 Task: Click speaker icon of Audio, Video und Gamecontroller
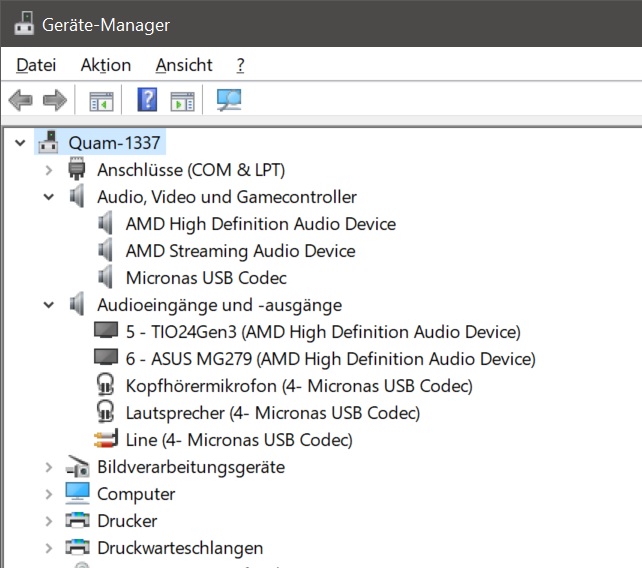(x=77, y=196)
